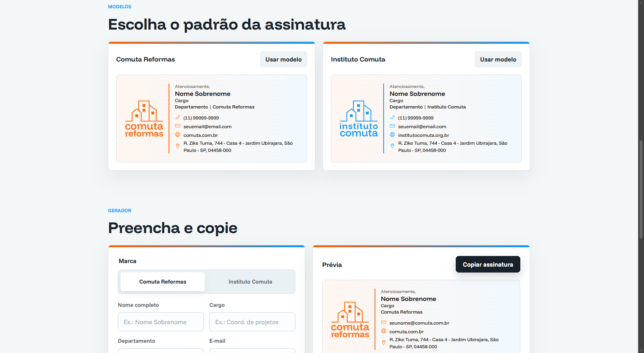The image size is (644, 353).
Task: Click the Comuta Reformas card title
Action: [145, 59]
